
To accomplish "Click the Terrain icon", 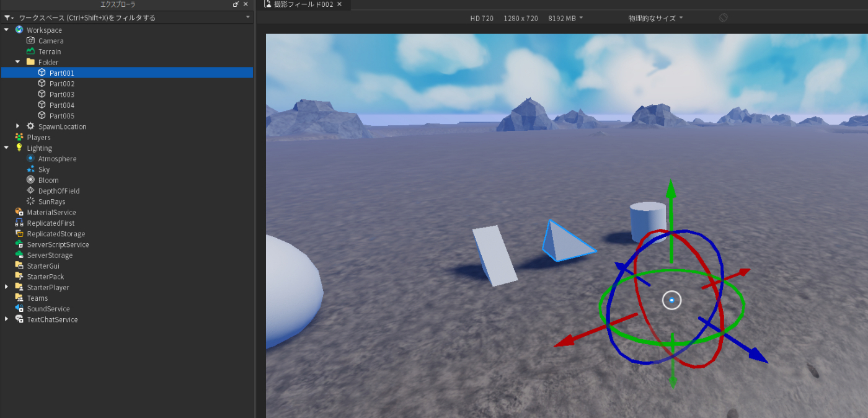I will [30, 51].
